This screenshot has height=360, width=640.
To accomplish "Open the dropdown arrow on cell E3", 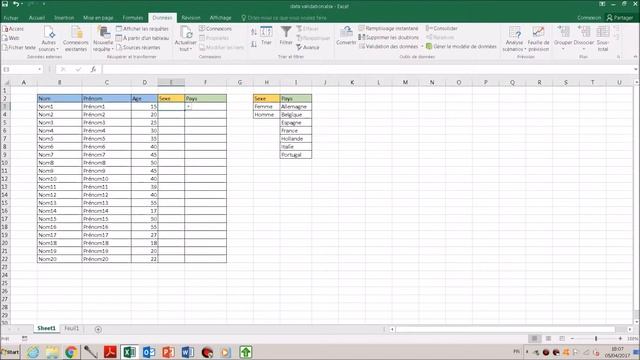I will (x=189, y=107).
